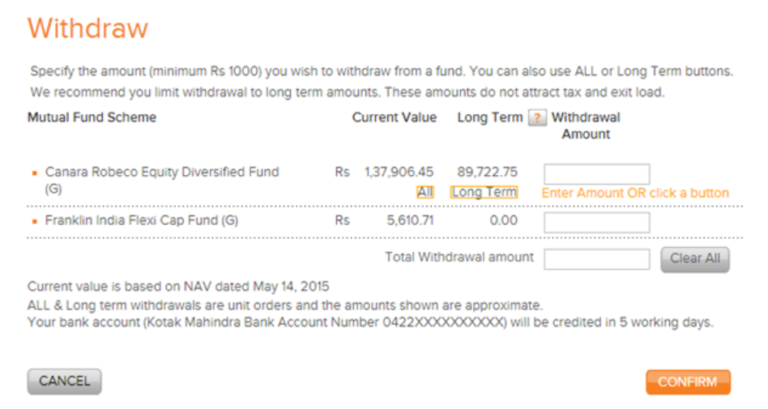Focus the Franklin India withdrawal amount field
Image resolution: width=768 pixels, height=409 pixels.
tap(596, 222)
